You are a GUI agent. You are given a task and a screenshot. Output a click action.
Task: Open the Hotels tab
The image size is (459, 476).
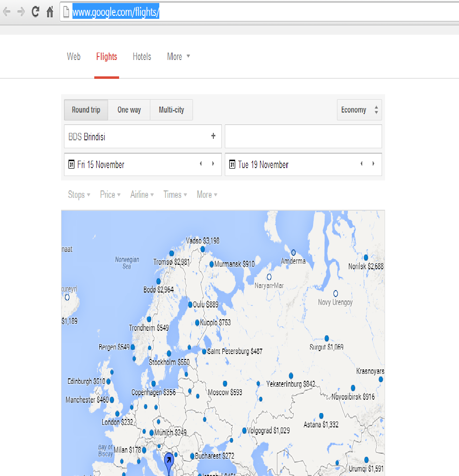[x=142, y=57]
